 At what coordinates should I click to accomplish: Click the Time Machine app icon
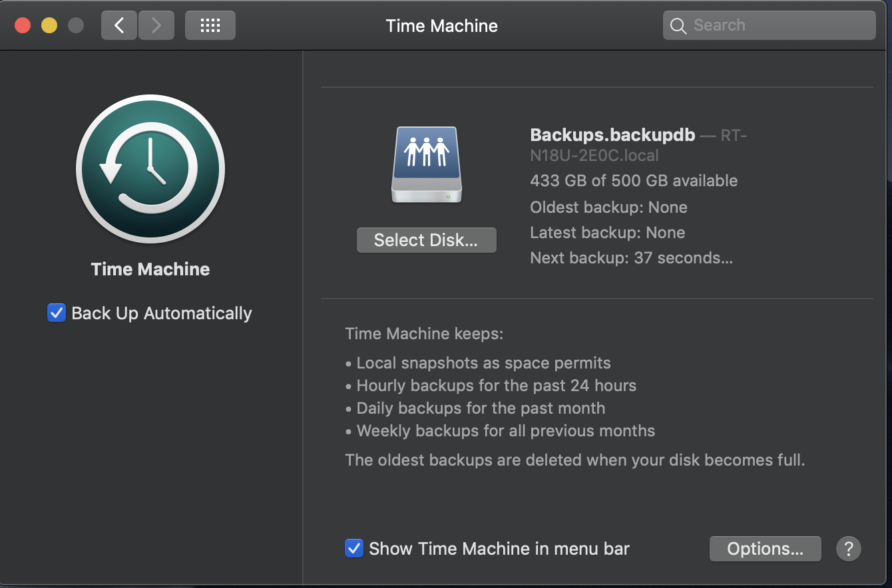[150, 170]
